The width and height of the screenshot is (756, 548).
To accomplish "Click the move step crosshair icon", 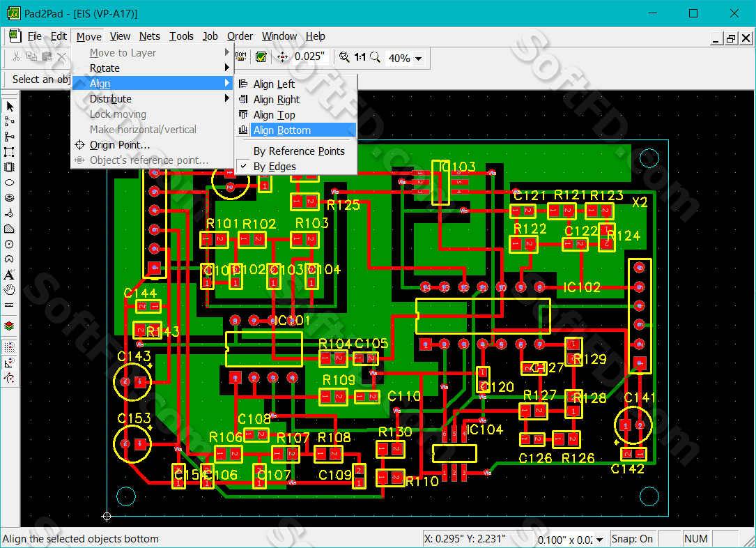I will coord(282,57).
